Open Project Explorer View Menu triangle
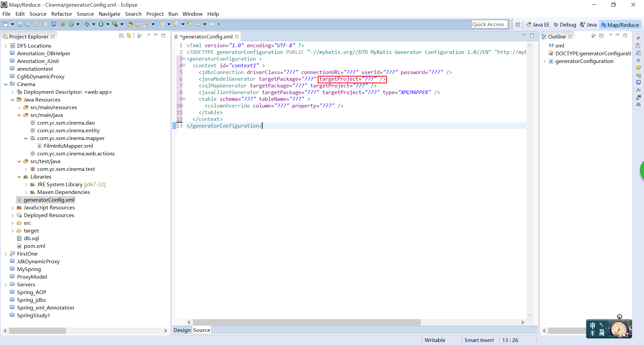 pyautogui.click(x=149, y=35)
